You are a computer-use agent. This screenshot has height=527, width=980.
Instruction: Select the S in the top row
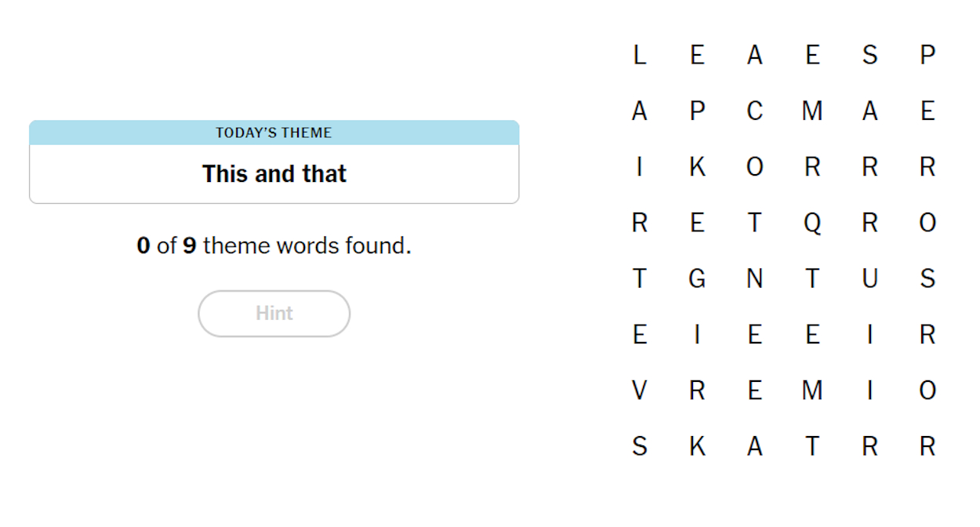pyautogui.click(x=870, y=55)
